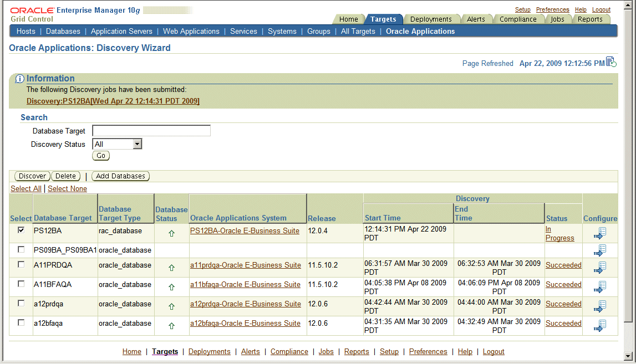
Task: Click the Help link in top header
Action: coord(581,9)
